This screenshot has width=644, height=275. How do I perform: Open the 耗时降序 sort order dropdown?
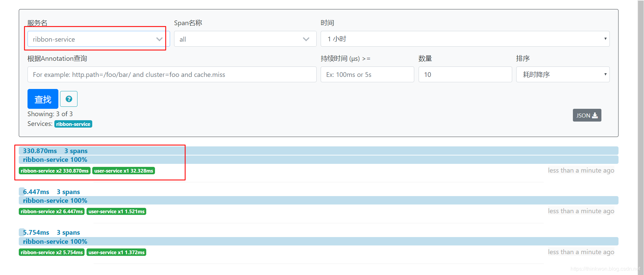click(562, 75)
